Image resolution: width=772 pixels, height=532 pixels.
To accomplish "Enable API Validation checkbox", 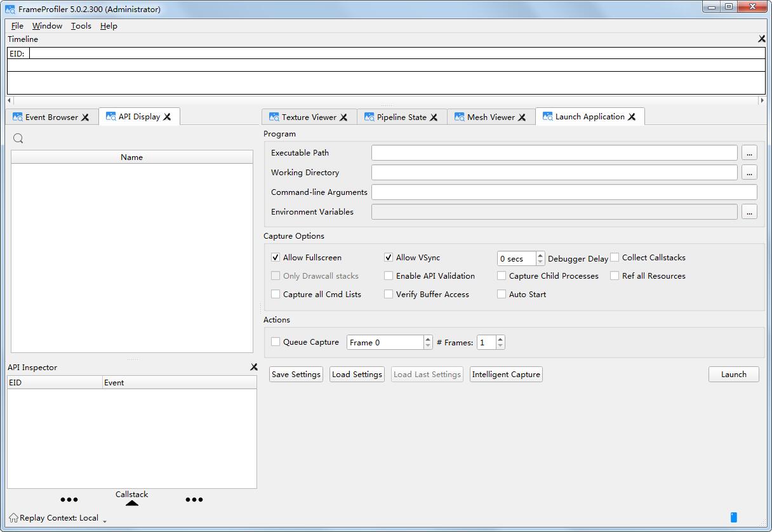I will [389, 276].
